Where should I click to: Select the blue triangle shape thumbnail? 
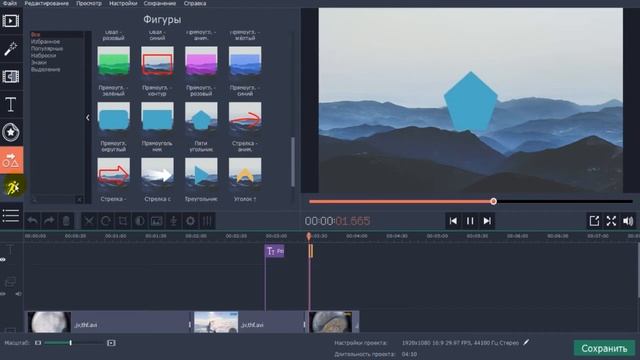tap(201, 173)
